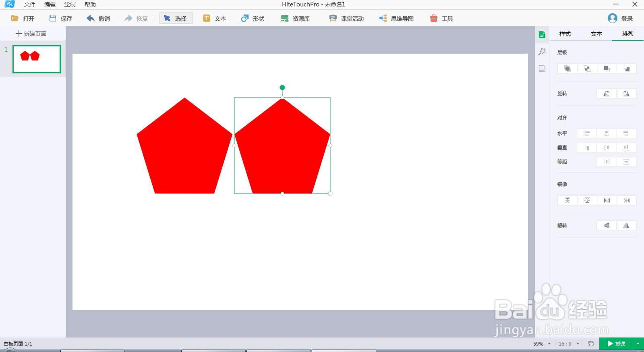
Task: Click the 白板页面 1/1 status text
Action: [18, 344]
